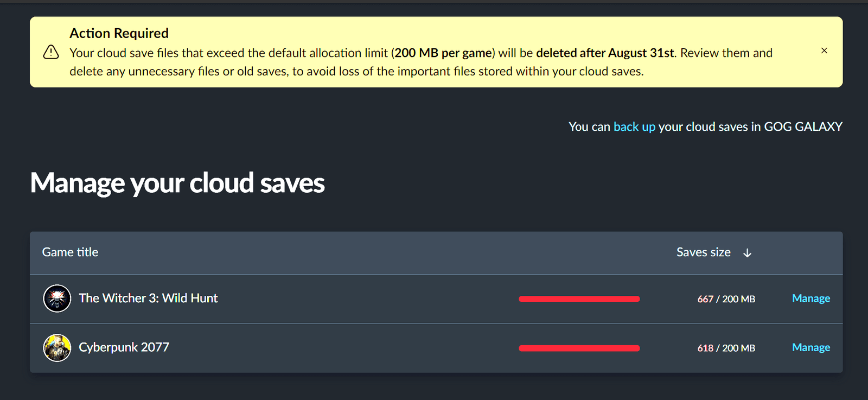Click the Cyberpunk 2077 red storage usage bar
Screen dimensions: 868x400
click(579, 348)
